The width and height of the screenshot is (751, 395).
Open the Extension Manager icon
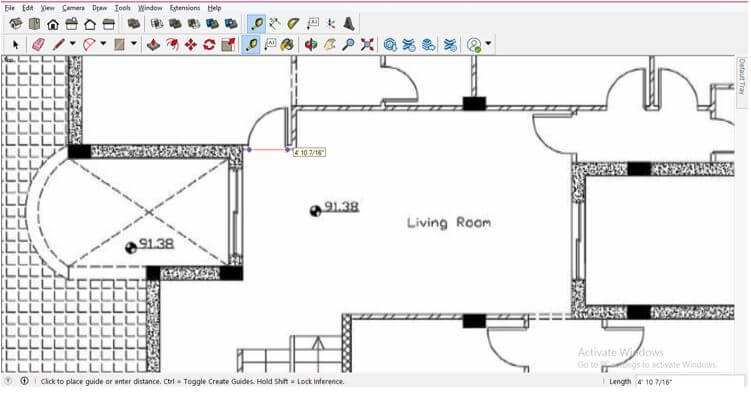[x=450, y=45]
